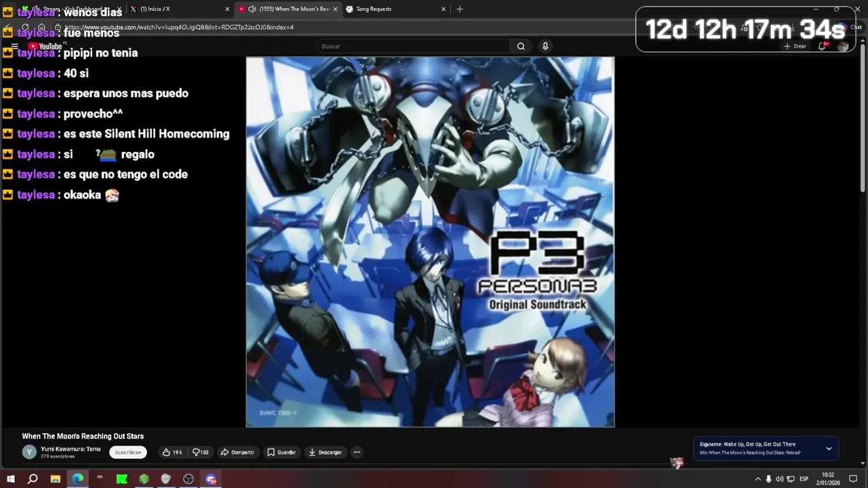Open the Yumi Kawamura: Tema channel link
868x488 pixels.
pos(71,449)
